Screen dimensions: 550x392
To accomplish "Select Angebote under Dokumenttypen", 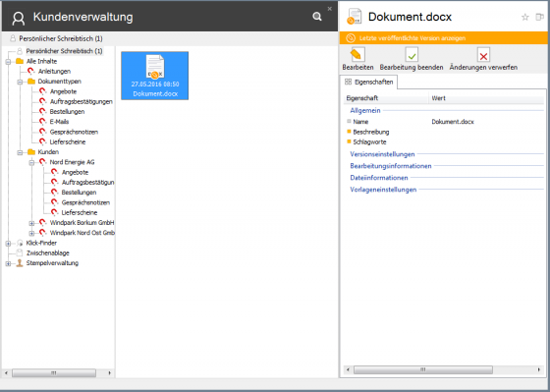I will pos(63,91).
